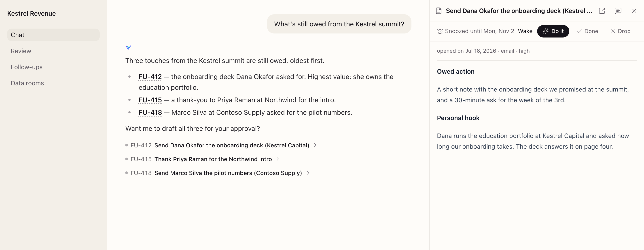This screenshot has width=644, height=250.
Task: Click the document icon beside panel title
Action: pyautogui.click(x=439, y=11)
